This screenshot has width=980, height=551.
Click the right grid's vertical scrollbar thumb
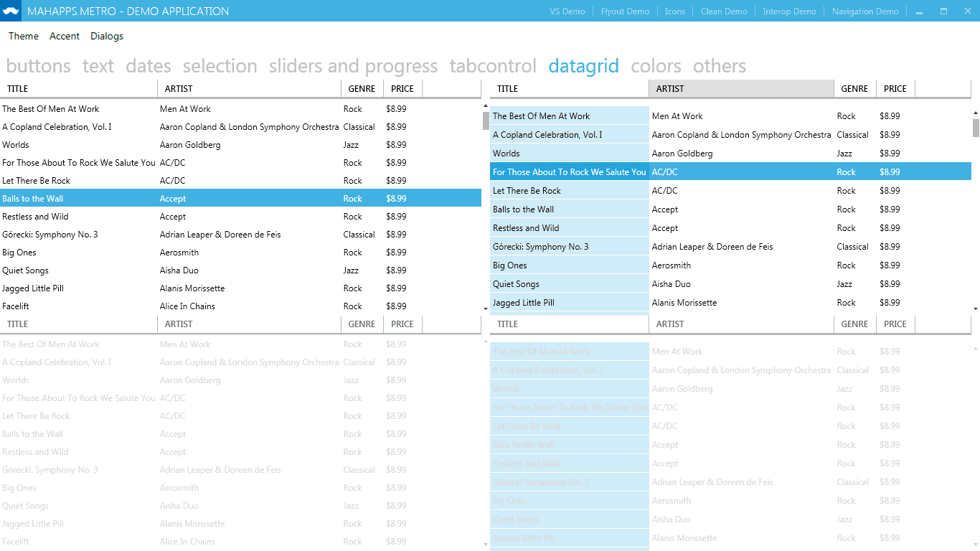[975, 129]
